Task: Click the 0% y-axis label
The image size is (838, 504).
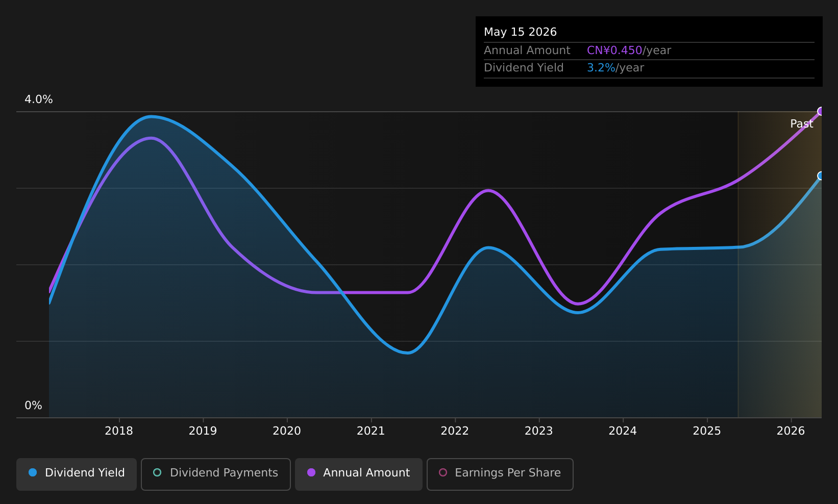Action: pos(33,406)
